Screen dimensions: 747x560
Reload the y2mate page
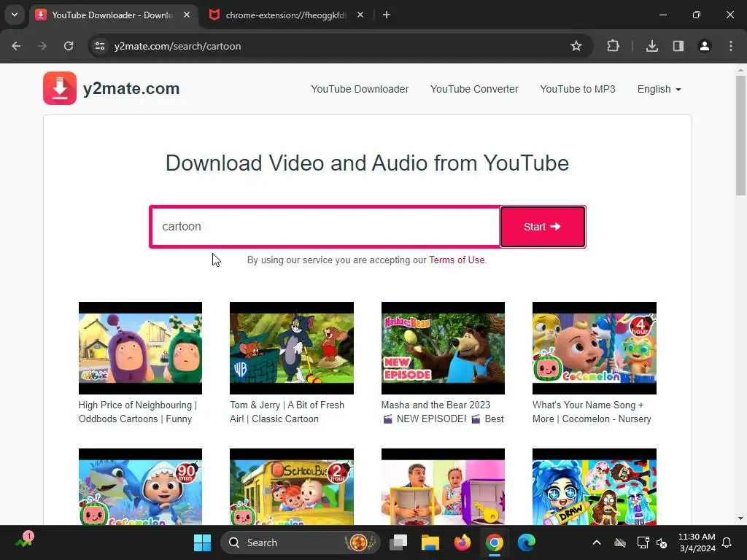pos(69,46)
